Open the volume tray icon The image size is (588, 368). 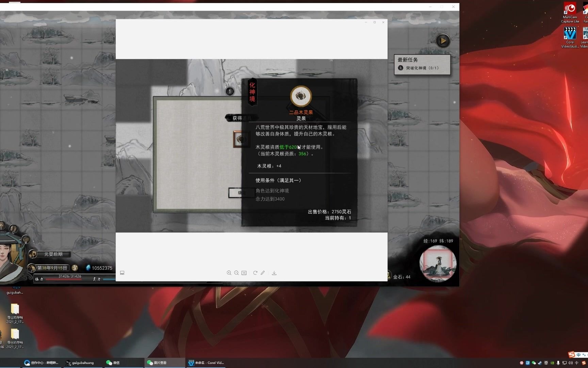570,363
